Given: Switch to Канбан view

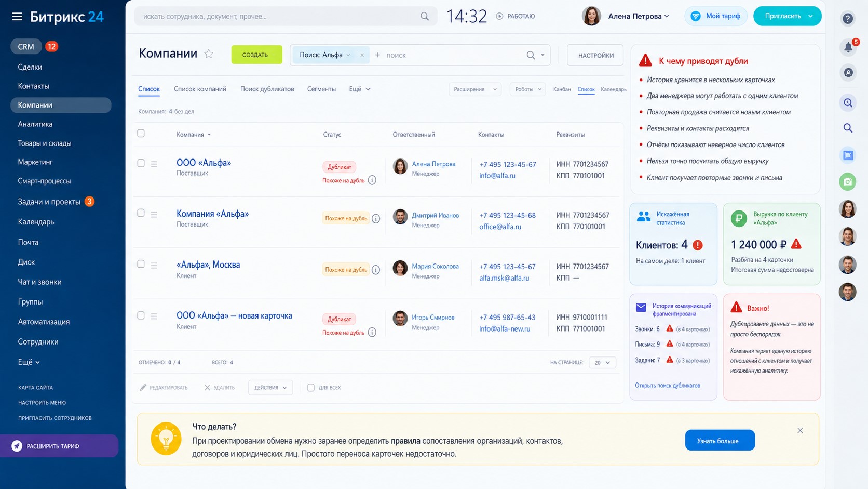Looking at the screenshot, I should 562,89.
